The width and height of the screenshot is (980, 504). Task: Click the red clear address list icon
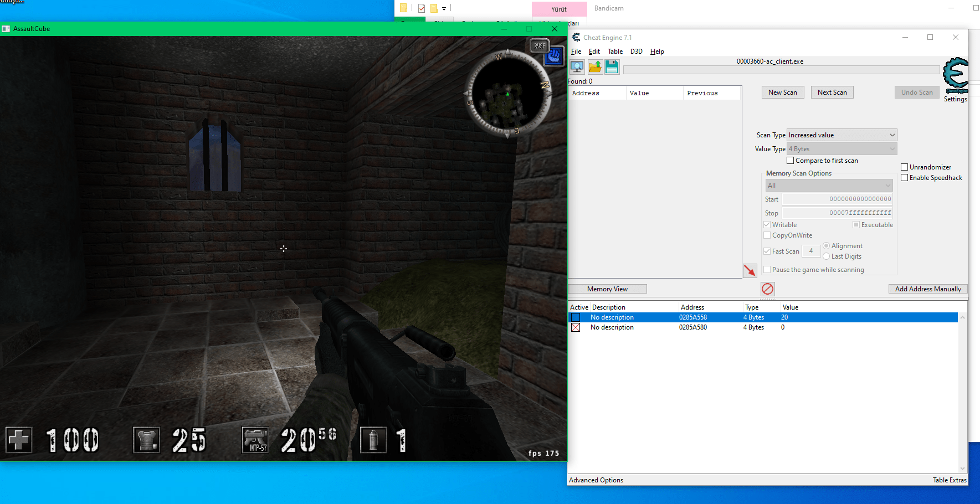(x=767, y=289)
